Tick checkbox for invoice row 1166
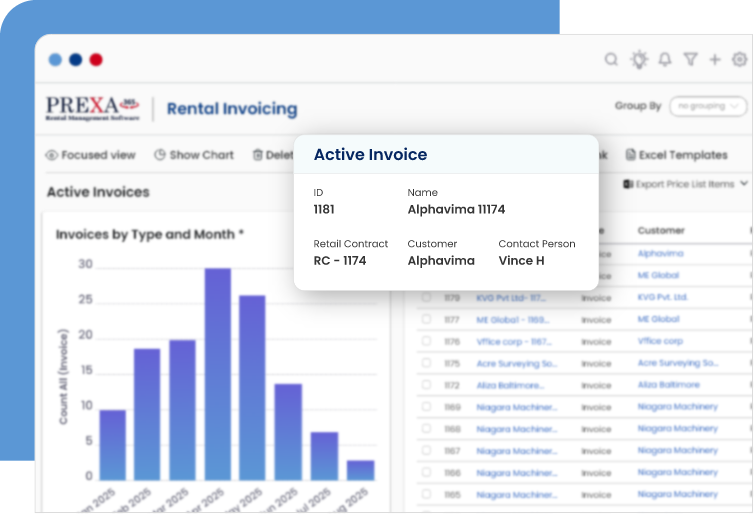 (426, 472)
